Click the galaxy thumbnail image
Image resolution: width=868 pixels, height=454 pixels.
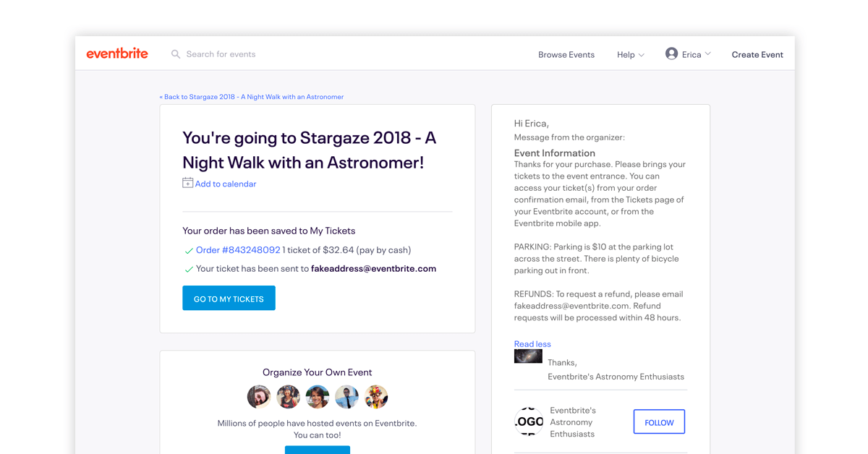tap(528, 356)
